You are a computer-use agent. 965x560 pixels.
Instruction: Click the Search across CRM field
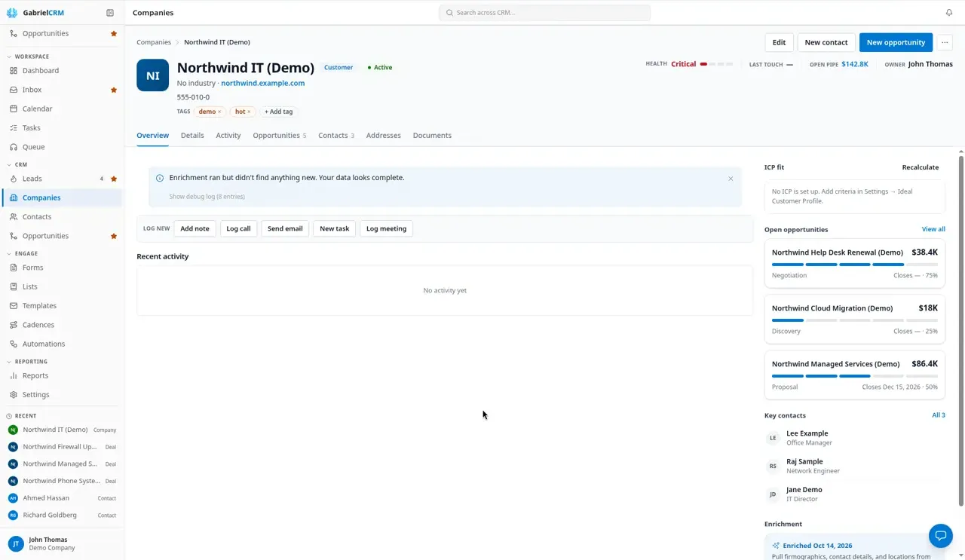(x=544, y=13)
